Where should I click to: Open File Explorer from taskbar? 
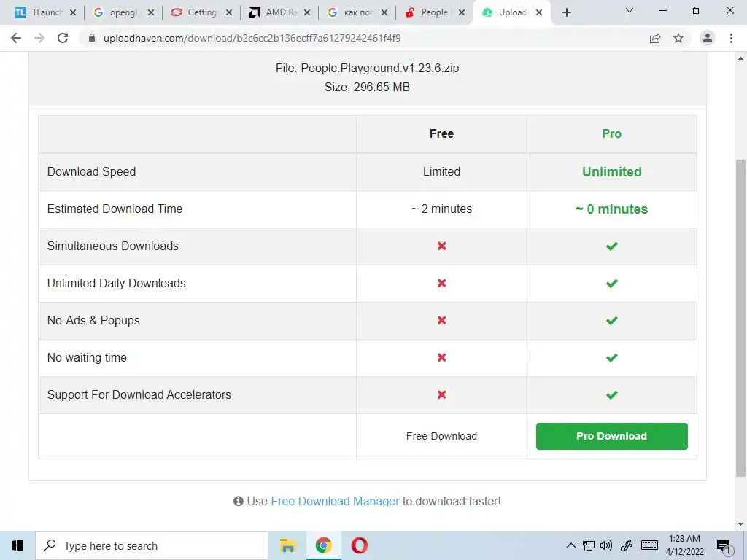pos(287,545)
